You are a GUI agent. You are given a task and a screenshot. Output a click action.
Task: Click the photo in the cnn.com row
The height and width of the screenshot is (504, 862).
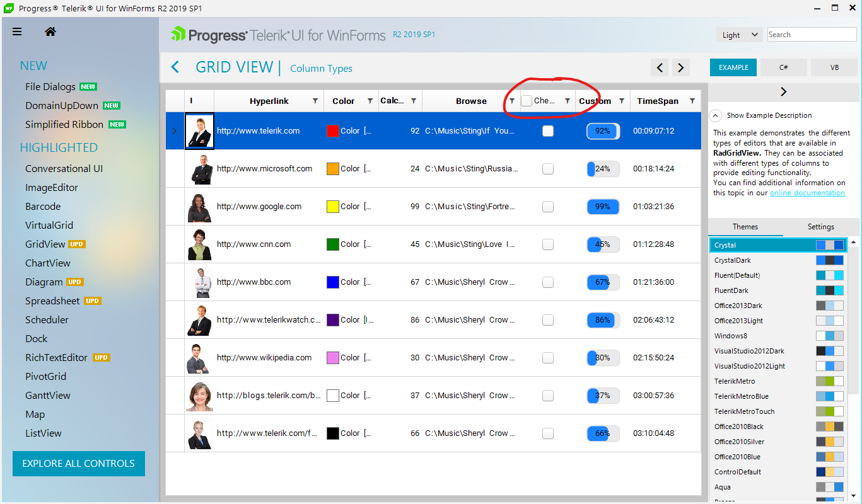199,244
